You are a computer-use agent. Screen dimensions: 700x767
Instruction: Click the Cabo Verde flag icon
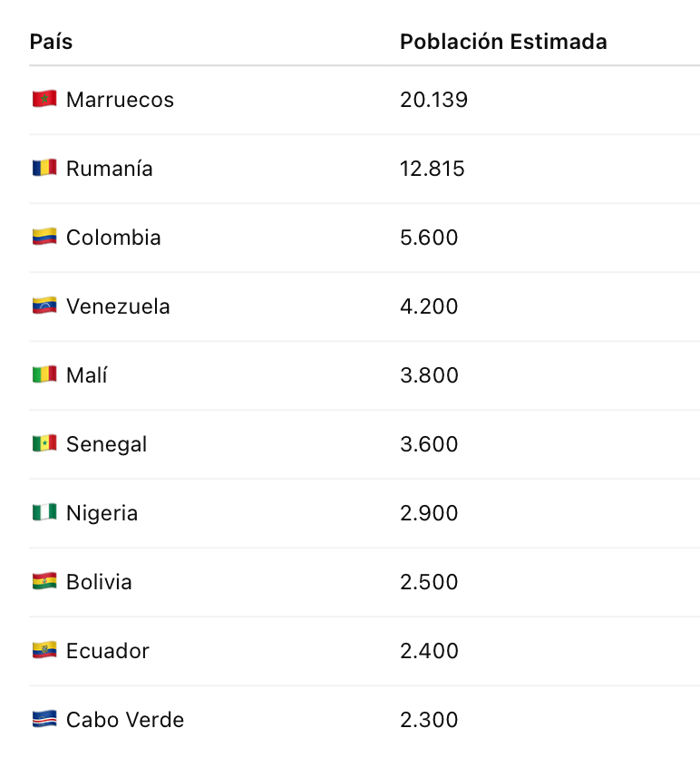(44, 719)
